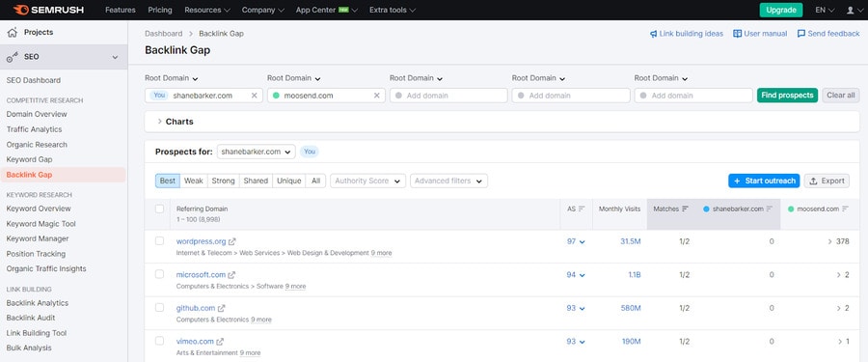Sort by AS column sort icon
The width and height of the screenshot is (868, 362).
coord(582,209)
